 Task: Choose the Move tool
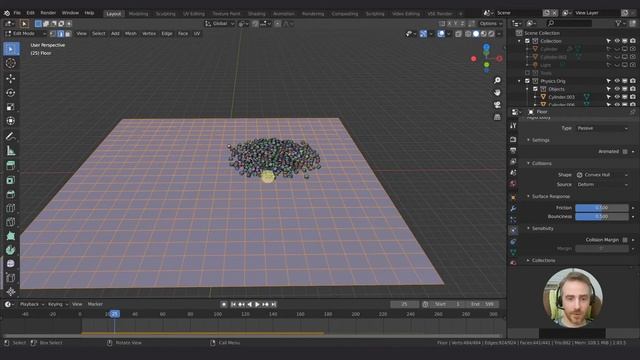11,78
